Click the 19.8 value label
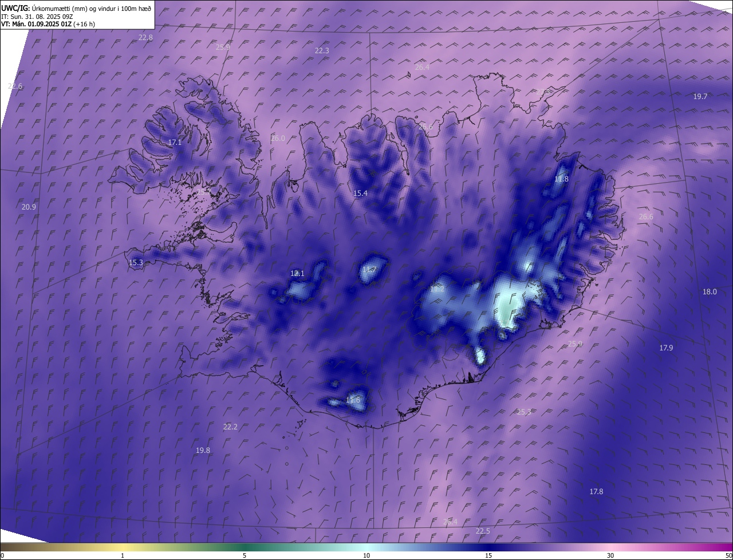The image size is (733, 560). [203, 450]
